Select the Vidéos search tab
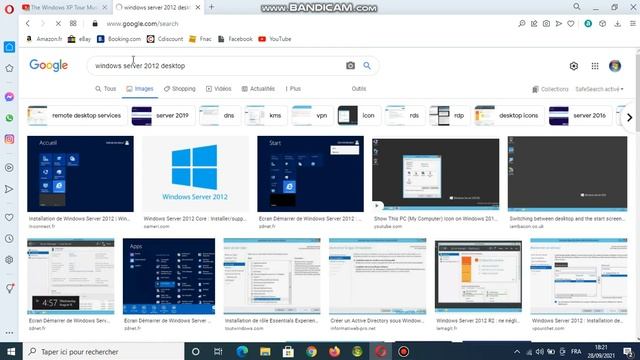This screenshot has height=360, width=640. tap(218, 89)
